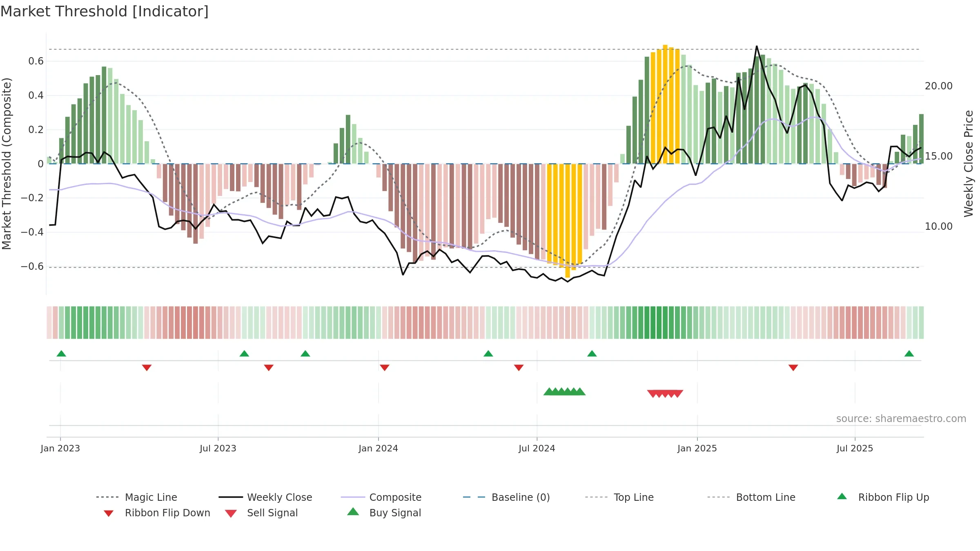
Task: Toggle the Ribbon Flip Up legend entry
Action: 883,497
